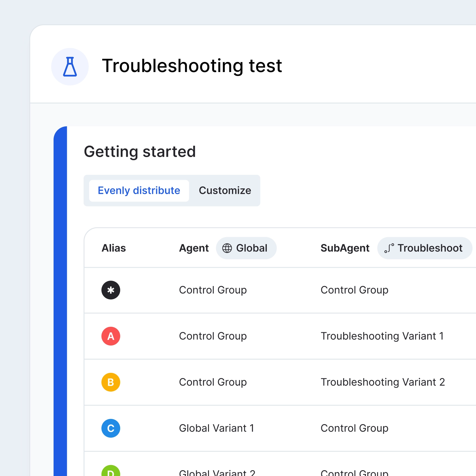Click the red A alias badge
476x476 pixels.
[111, 336]
